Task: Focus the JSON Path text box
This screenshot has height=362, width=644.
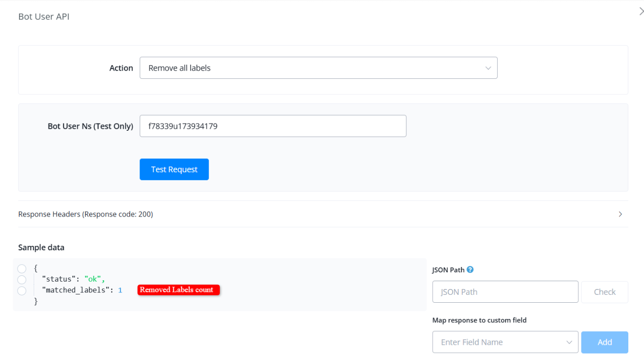Action: pos(505,292)
